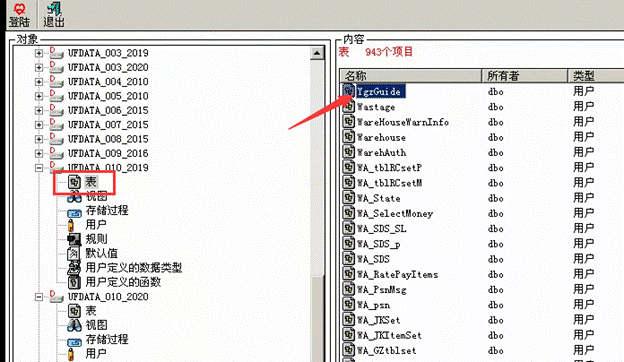Sort by the 所有者 column header
This screenshot has width=624, height=362.
click(525, 76)
